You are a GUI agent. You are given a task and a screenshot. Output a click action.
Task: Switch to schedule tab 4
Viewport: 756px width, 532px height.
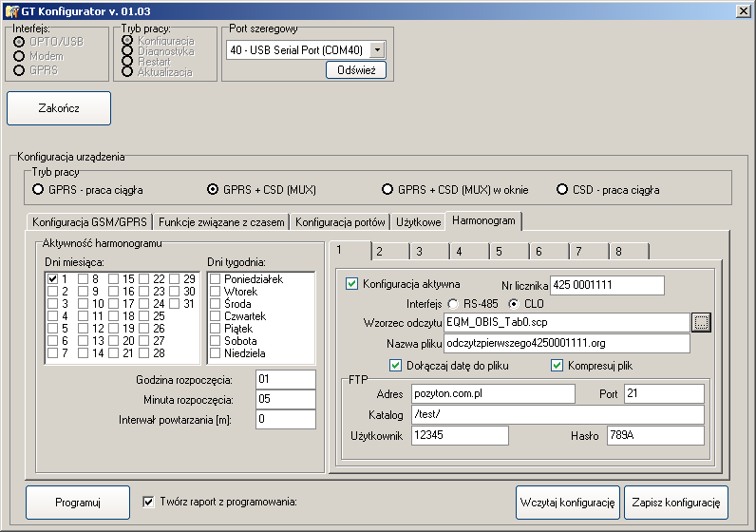(470, 252)
